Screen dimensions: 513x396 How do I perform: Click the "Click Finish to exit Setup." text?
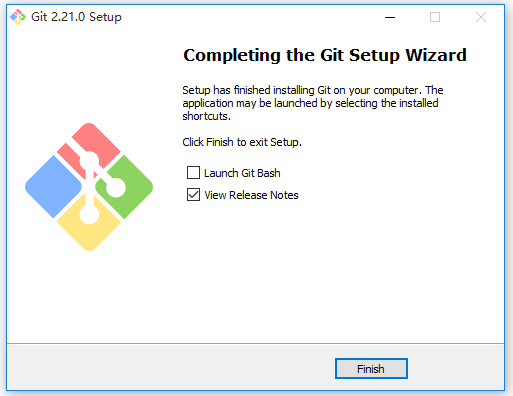point(242,142)
